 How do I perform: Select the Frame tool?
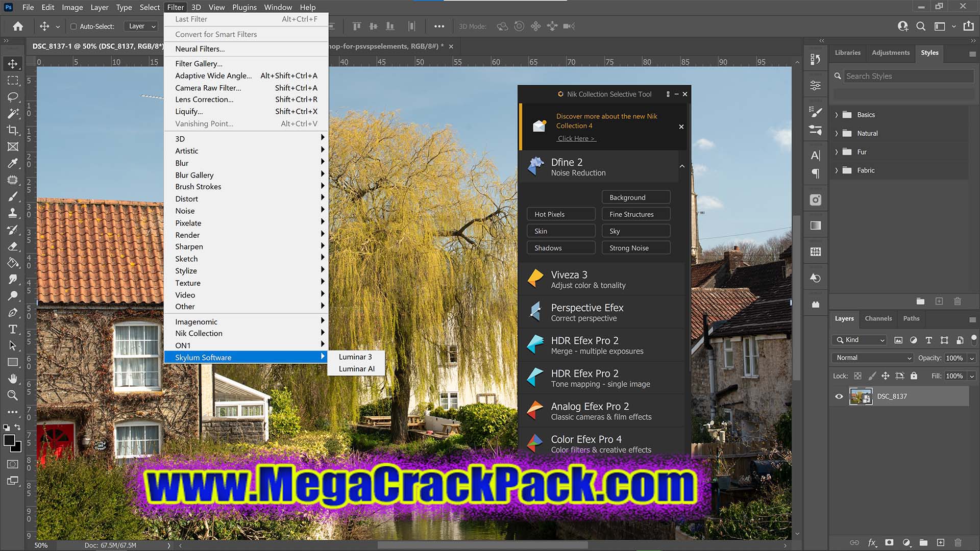click(13, 146)
